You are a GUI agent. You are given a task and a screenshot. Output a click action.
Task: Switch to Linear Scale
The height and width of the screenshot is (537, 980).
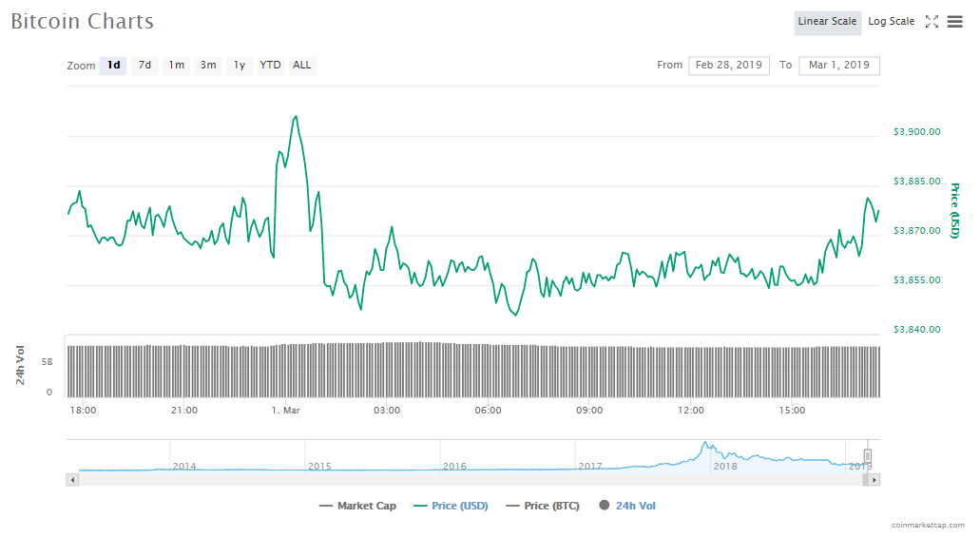(827, 22)
